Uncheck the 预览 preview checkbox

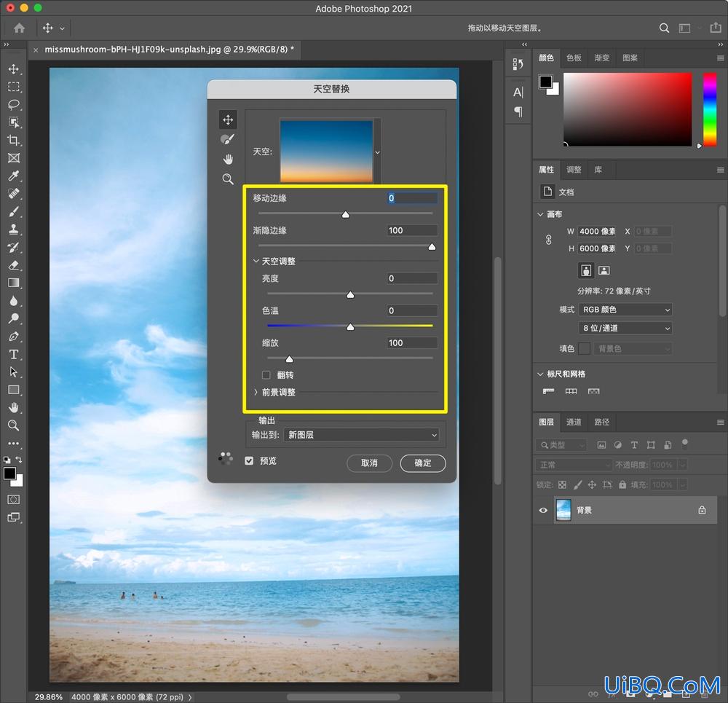249,460
